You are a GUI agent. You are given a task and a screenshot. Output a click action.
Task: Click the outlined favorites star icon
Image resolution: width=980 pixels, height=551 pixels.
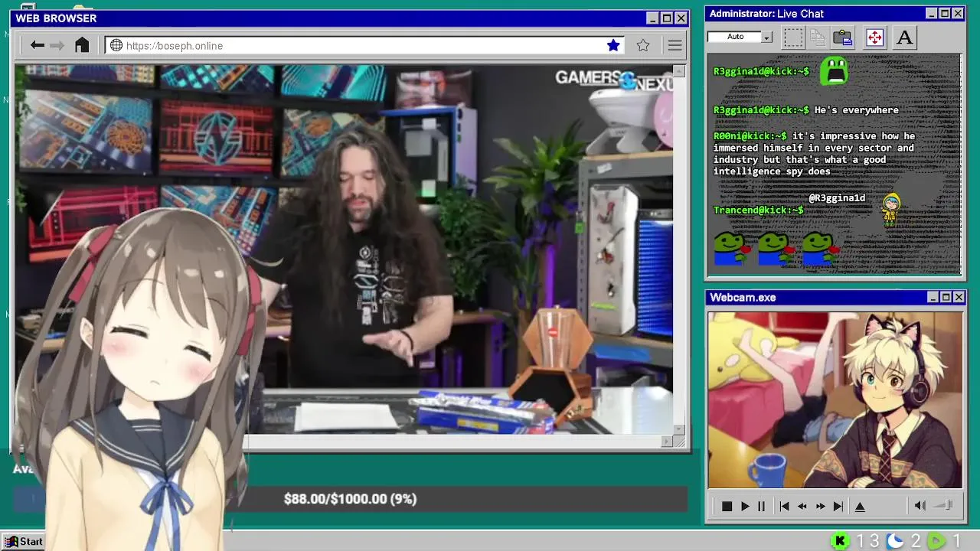[x=643, y=46]
